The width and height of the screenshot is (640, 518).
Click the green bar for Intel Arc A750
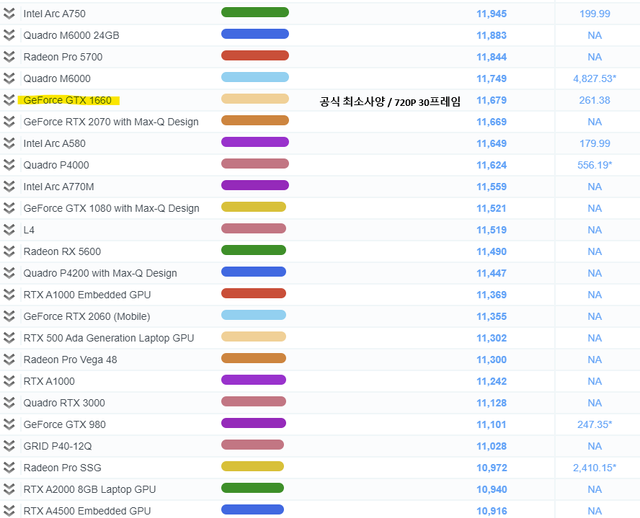coord(254,13)
